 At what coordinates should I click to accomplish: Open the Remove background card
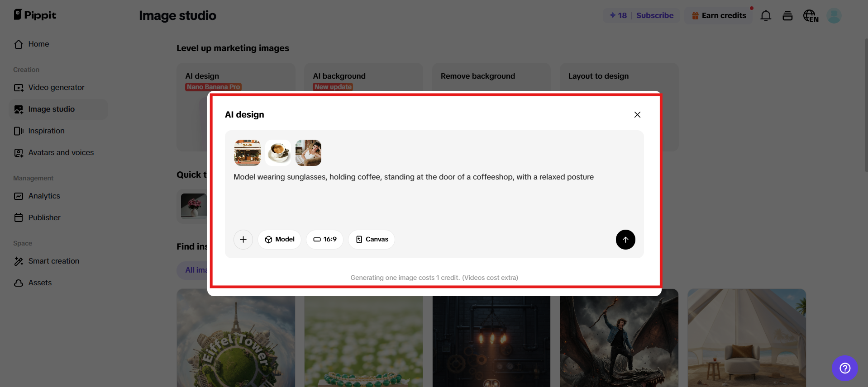click(491, 77)
